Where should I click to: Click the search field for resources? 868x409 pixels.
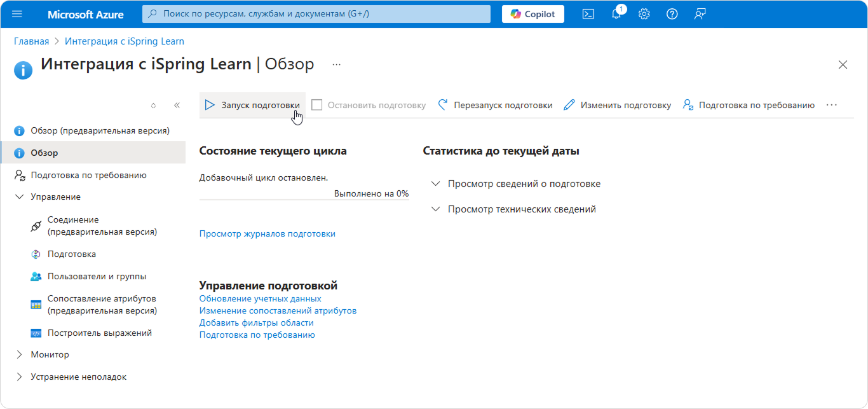point(316,14)
